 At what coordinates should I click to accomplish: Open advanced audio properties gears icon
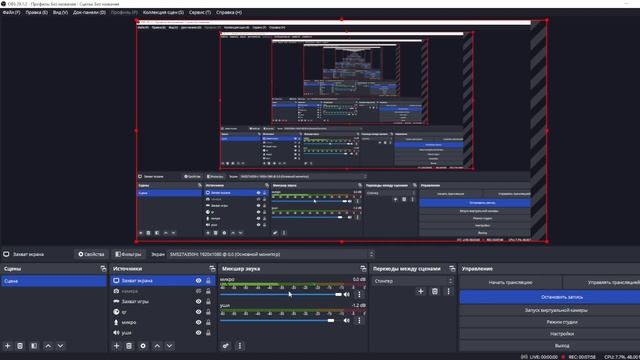pos(226,346)
